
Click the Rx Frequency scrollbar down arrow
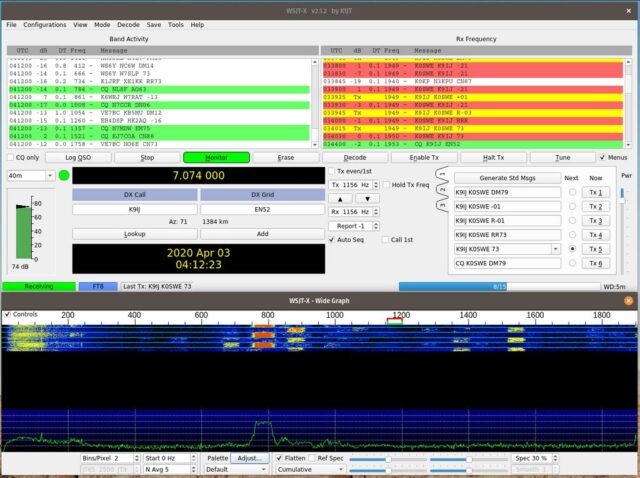pyautogui.click(x=628, y=145)
